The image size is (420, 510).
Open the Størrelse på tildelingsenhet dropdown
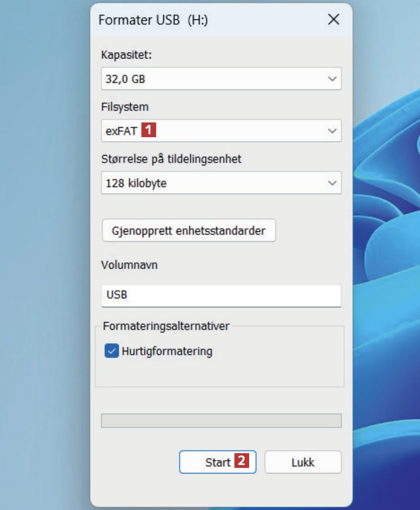221,183
